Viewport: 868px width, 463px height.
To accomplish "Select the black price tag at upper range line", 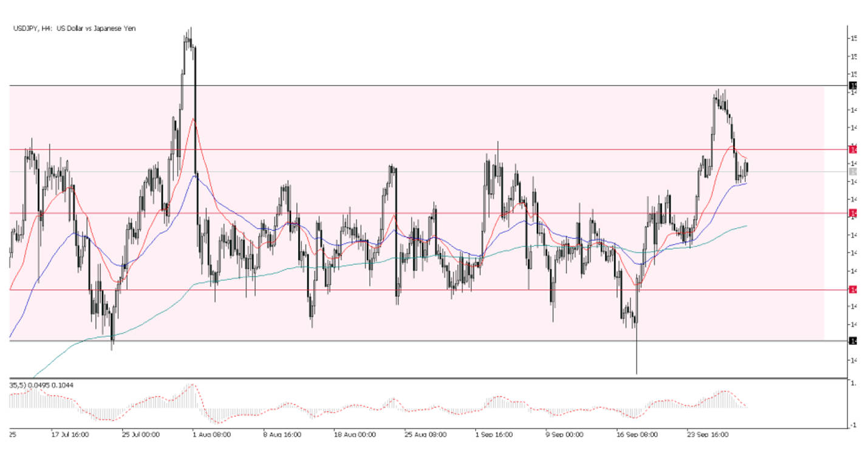I will (853, 86).
